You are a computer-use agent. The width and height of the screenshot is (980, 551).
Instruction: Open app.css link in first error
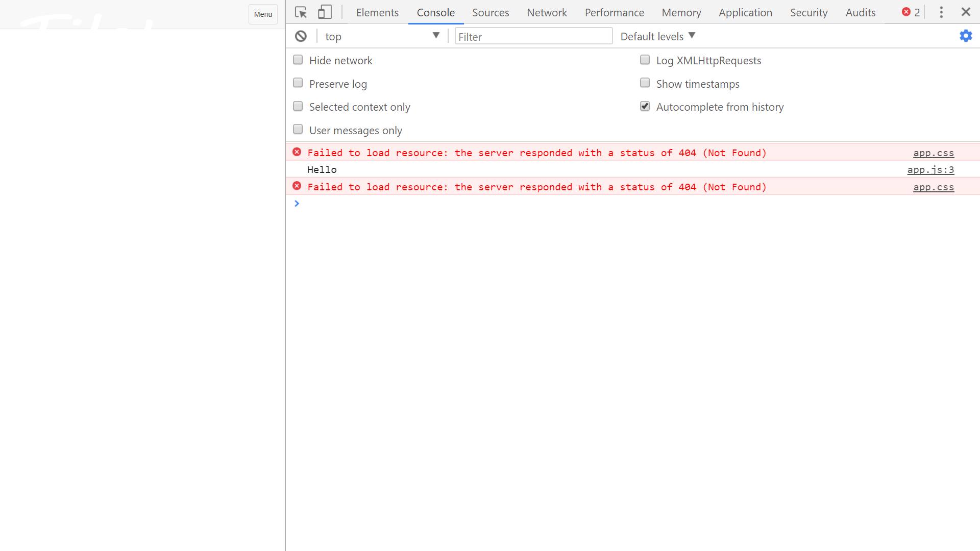pos(934,153)
